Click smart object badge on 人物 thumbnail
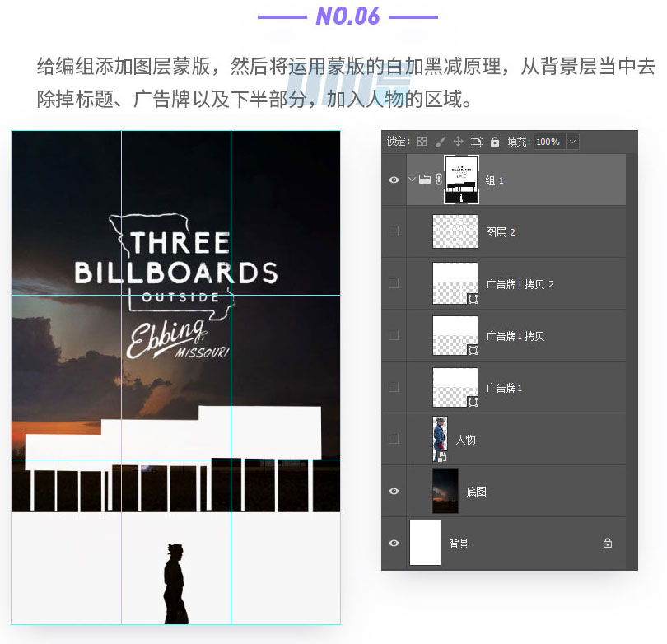The image size is (667, 644). (x=442, y=457)
